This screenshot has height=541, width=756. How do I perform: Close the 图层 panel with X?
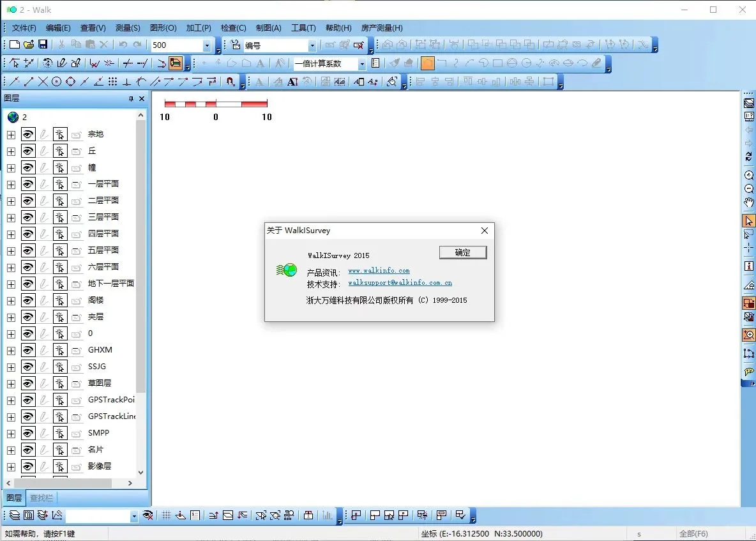pyautogui.click(x=142, y=98)
